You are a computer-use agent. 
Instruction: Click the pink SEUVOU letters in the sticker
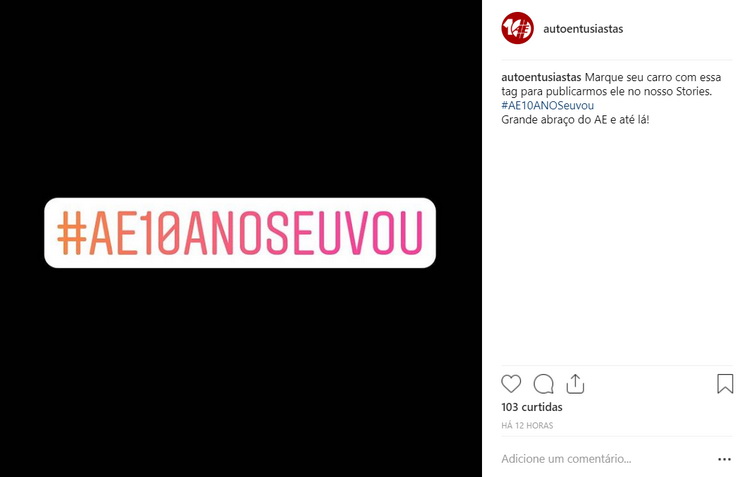click(x=344, y=233)
